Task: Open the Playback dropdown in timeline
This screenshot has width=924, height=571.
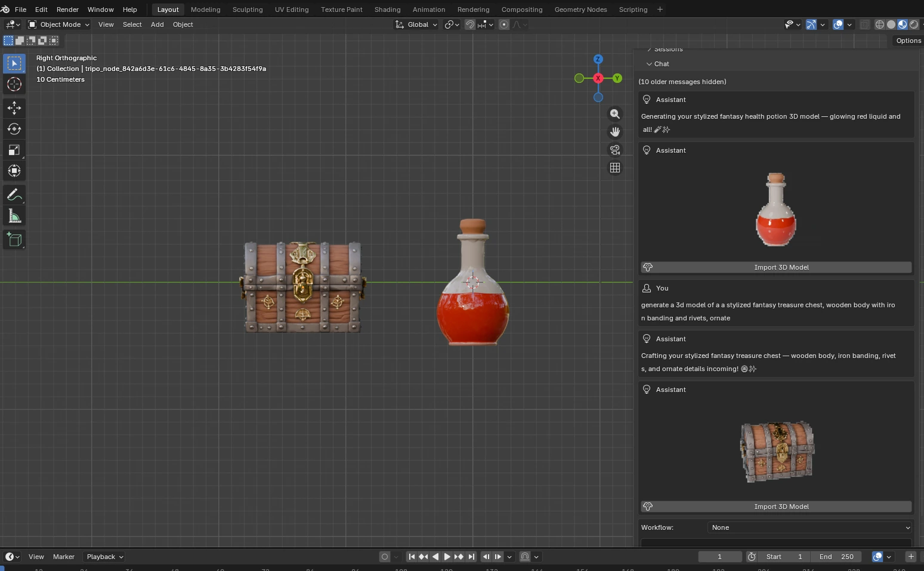Action: [104, 557]
